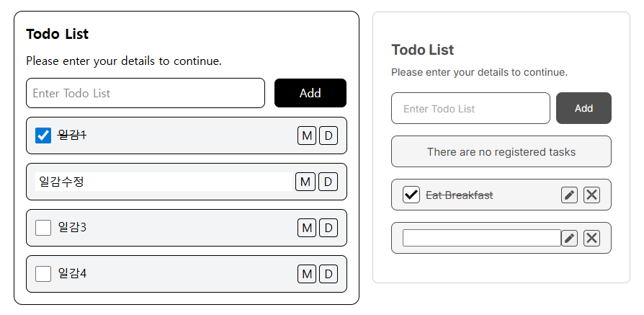The height and width of the screenshot is (315, 644).
Task: Click D button on the 일감수정 row
Action: point(328,182)
